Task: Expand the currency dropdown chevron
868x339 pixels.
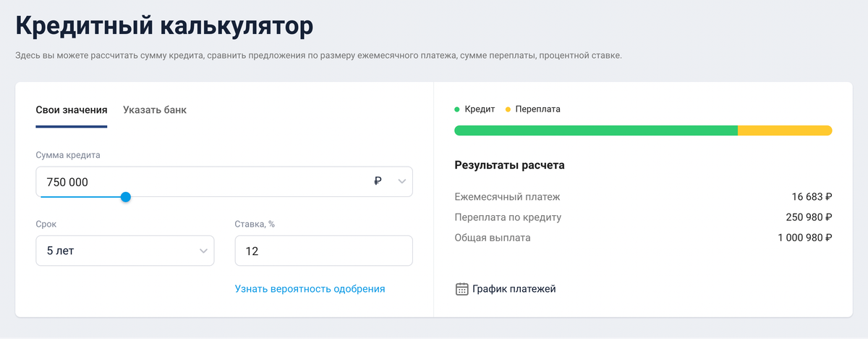Action: (402, 182)
